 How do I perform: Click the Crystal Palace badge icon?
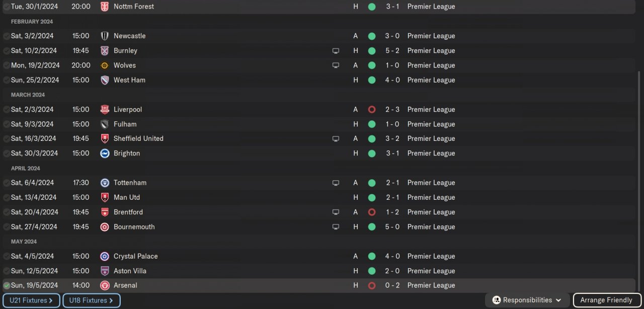105,256
